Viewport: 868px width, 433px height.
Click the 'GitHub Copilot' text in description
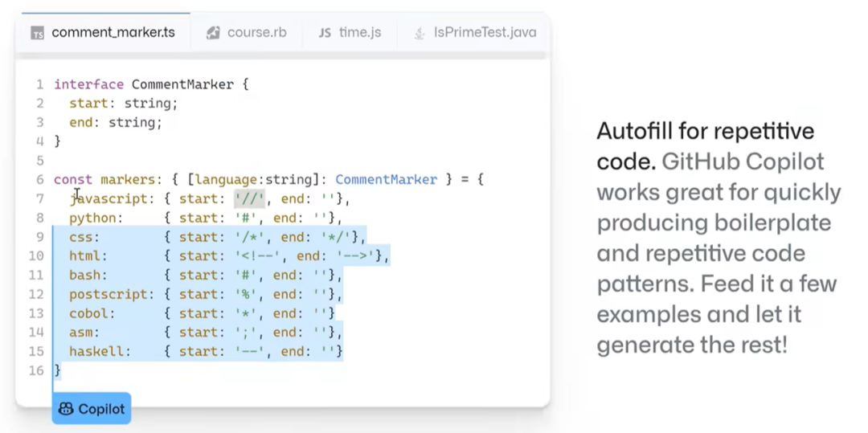(x=743, y=161)
